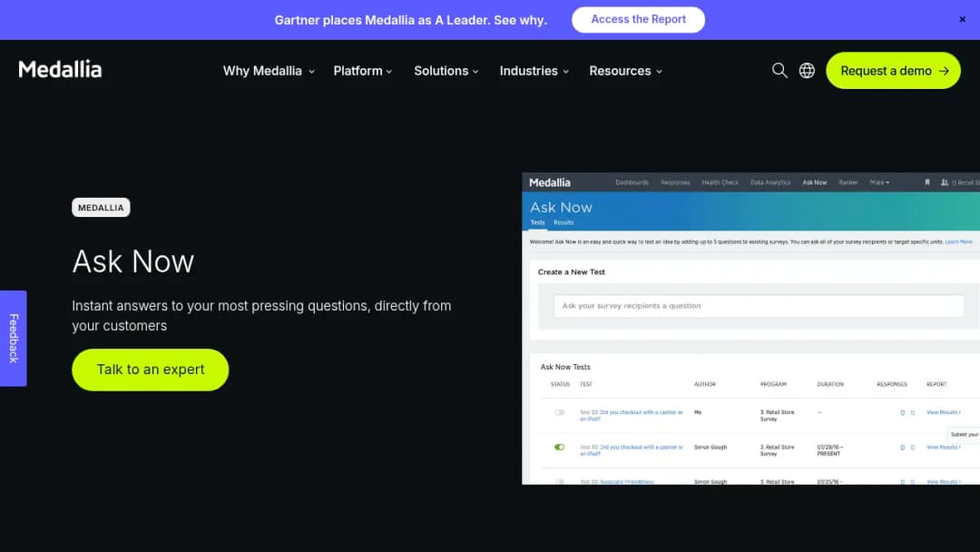Screen dimensions: 980x552
Task: Select Dashboards in the product screenshot nav
Action: pyautogui.click(x=632, y=182)
